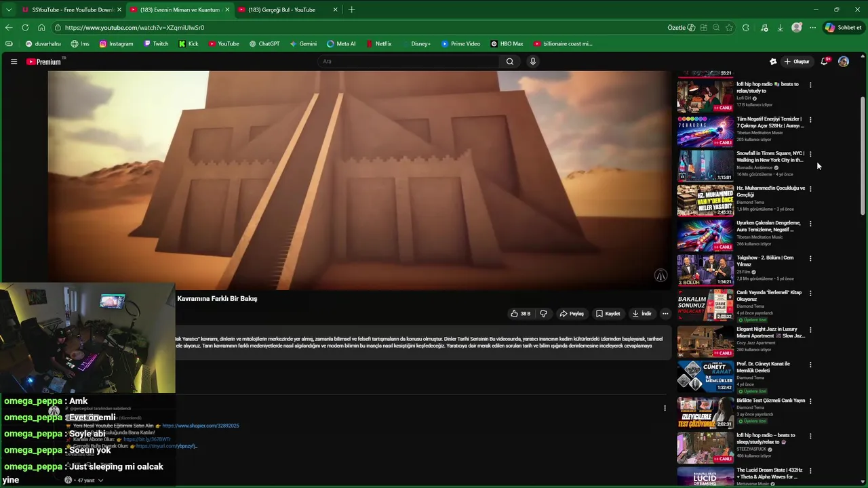Open the Prime Video bookmark

(460, 43)
